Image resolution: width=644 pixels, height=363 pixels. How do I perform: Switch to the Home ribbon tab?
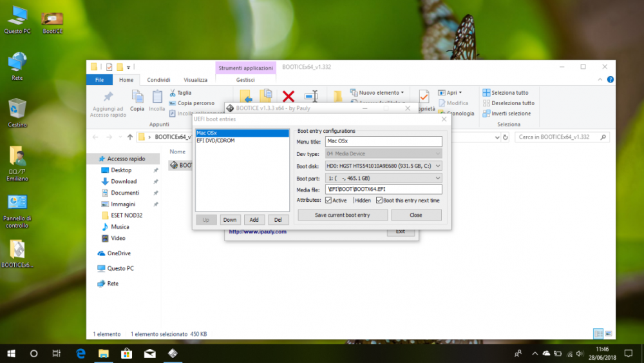coord(126,80)
